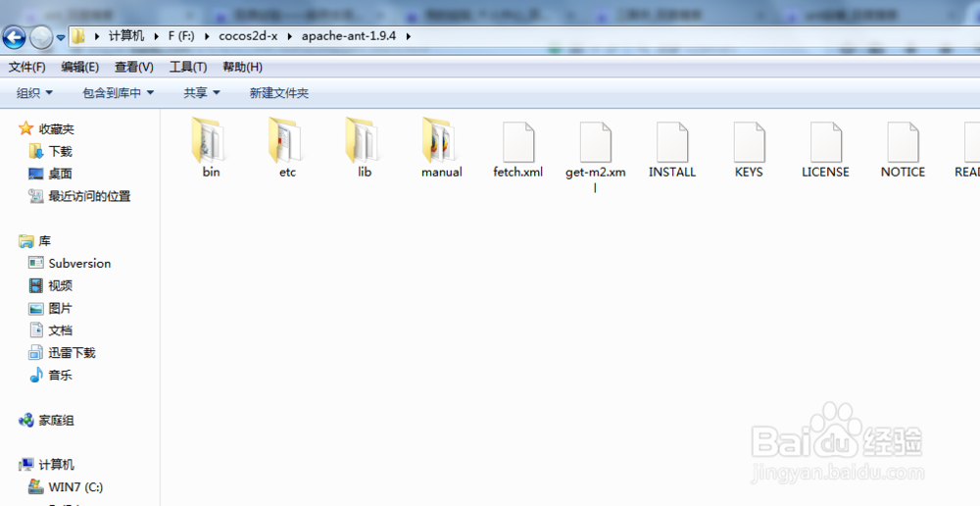980x506 pixels.
Task: Select the KEYS file
Action: coord(749,149)
